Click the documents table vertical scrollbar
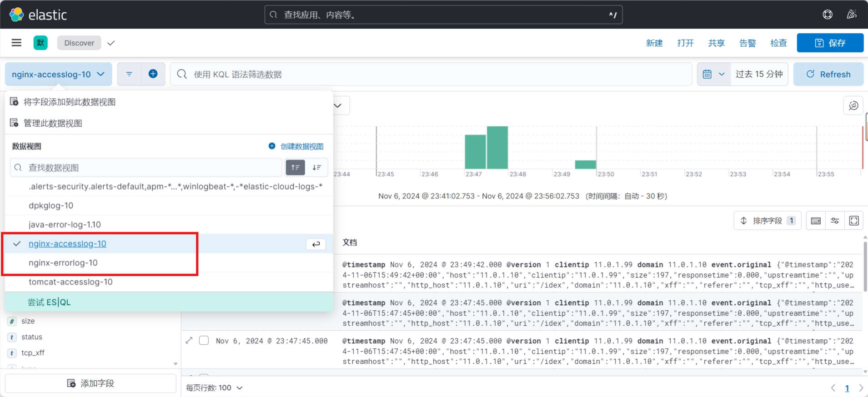Image resolution: width=868 pixels, height=397 pixels. 865,267
